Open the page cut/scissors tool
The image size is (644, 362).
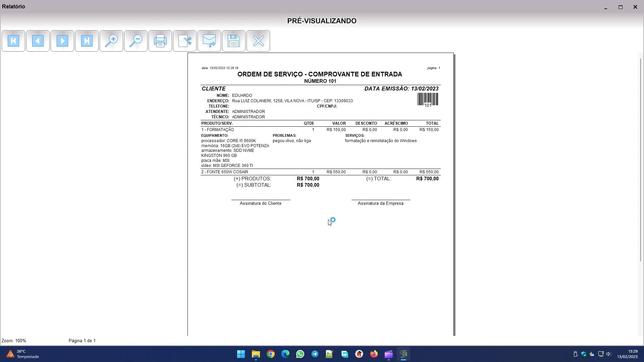(x=185, y=41)
